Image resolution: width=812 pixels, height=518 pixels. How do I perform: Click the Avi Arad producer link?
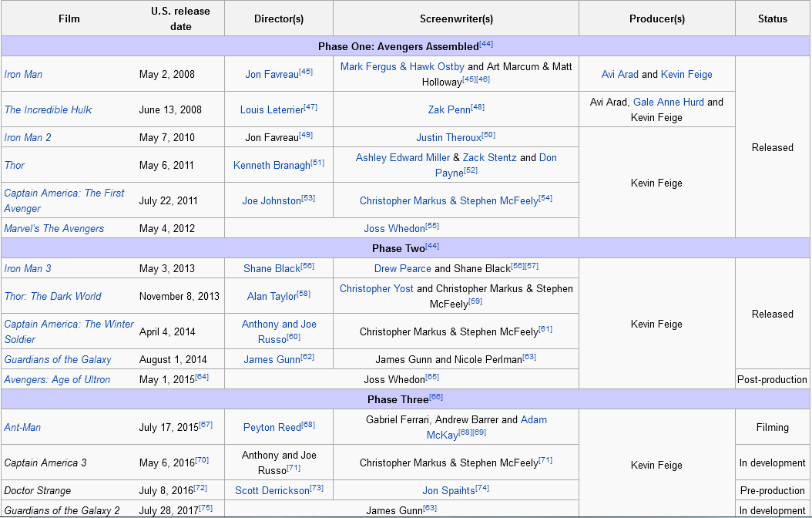(x=620, y=74)
